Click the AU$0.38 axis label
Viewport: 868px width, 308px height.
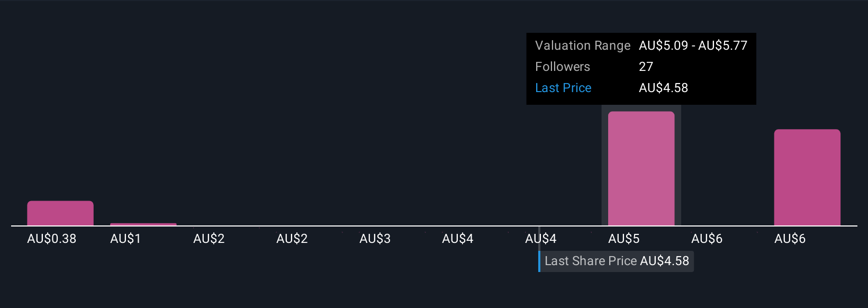pyautogui.click(x=52, y=239)
